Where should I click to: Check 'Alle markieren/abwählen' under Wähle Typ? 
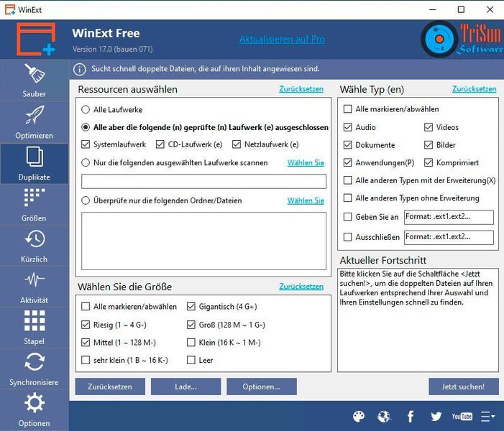click(x=347, y=109)
